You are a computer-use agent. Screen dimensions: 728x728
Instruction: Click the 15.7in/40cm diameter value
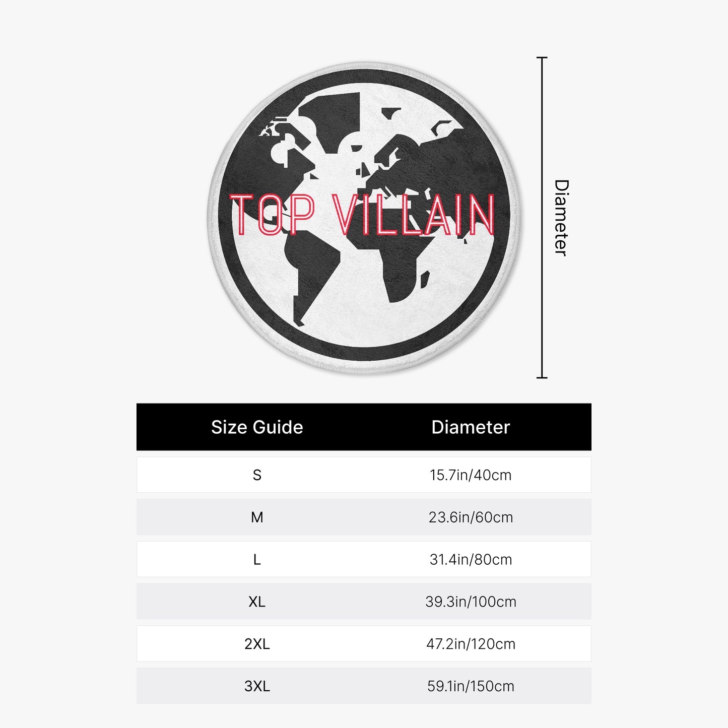[x=471, y=475]
